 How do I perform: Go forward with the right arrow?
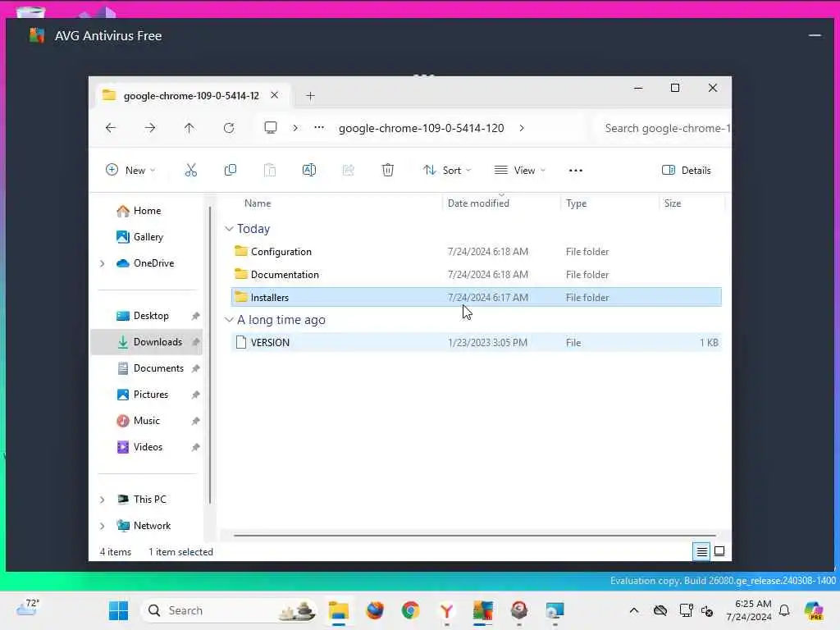[150, 128]
